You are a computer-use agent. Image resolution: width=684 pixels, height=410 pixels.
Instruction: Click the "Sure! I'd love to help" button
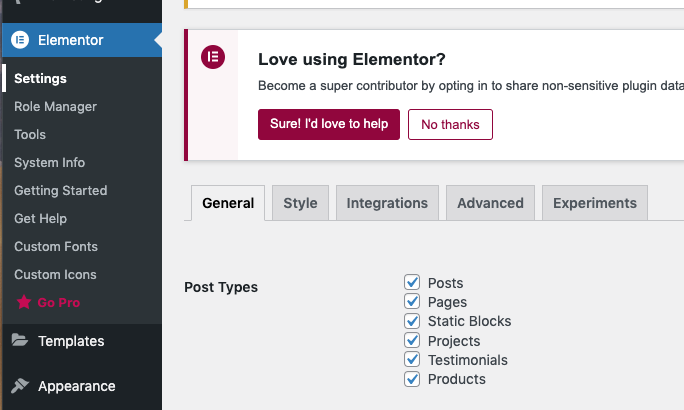tap(329, 125)
